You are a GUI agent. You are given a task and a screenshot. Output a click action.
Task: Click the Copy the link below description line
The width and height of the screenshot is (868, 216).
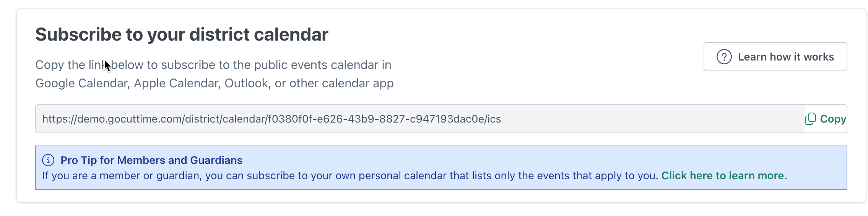[213, 65]
